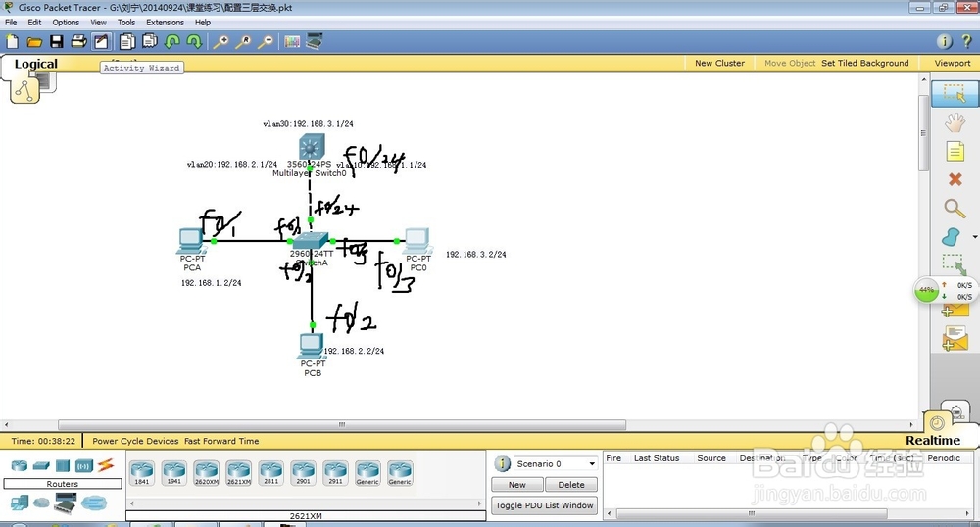Choose the Place Note tool
Screen dimensions: 980x527
tap(955, 151)
